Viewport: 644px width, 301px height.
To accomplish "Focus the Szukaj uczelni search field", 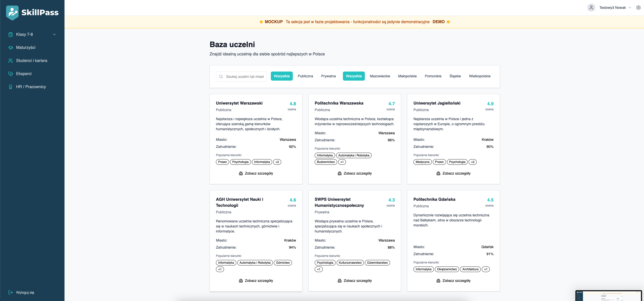I will pos(241,77).
